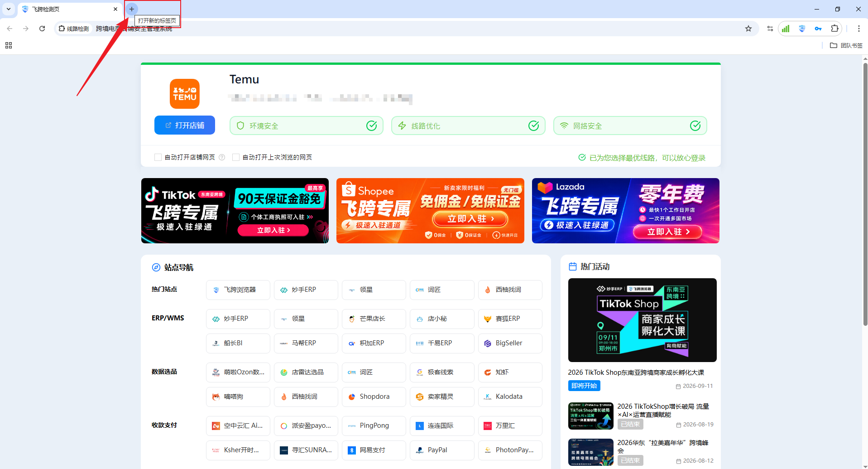868x469 pixels.
Task: Open Shopdora site link
Action: (374, 397)
